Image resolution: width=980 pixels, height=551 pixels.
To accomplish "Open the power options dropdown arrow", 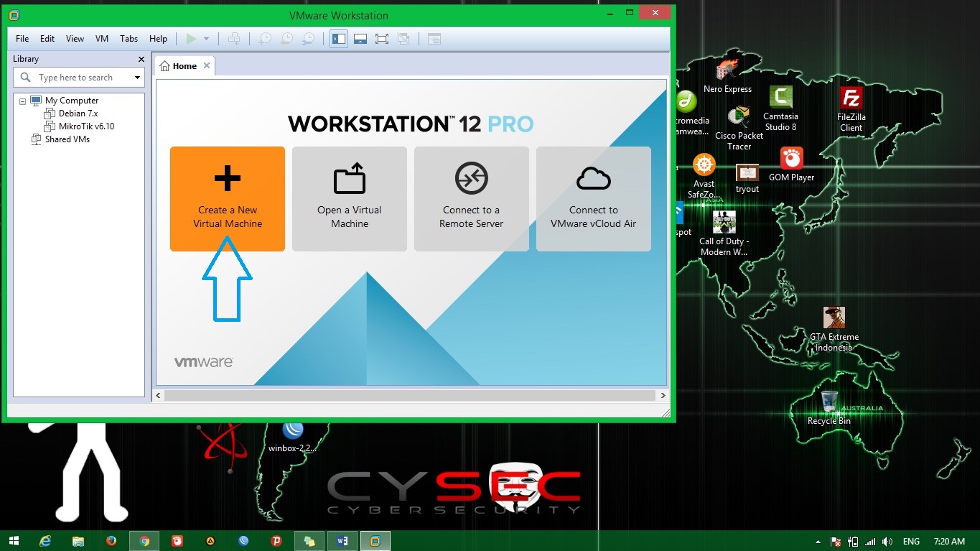I will pyautogui.click(x=206, y=39).
